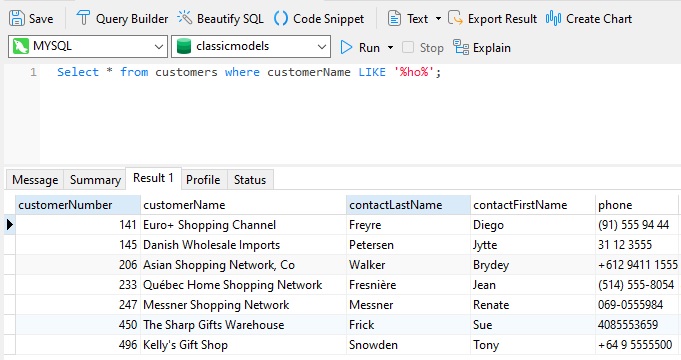The image size is (681, 360).
Task: Click customer number 206 cell
Action: (x=78, y=264)
